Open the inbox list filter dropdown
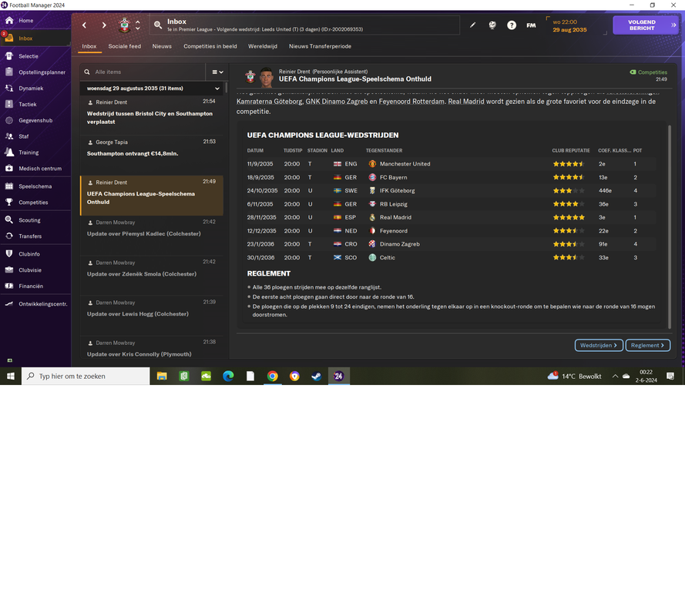Viewport: 685px width, 616px height. pos(217,72)
